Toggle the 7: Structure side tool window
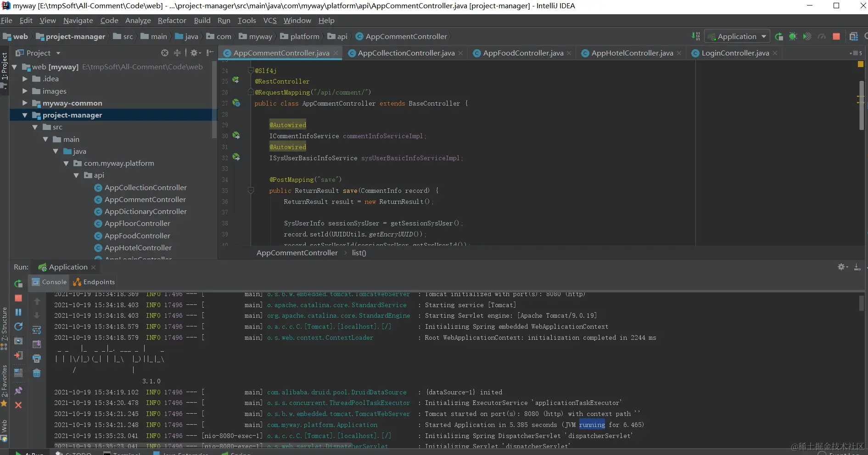Image resolution: width=868 pixels, height=455 pixels. point(5,328)
